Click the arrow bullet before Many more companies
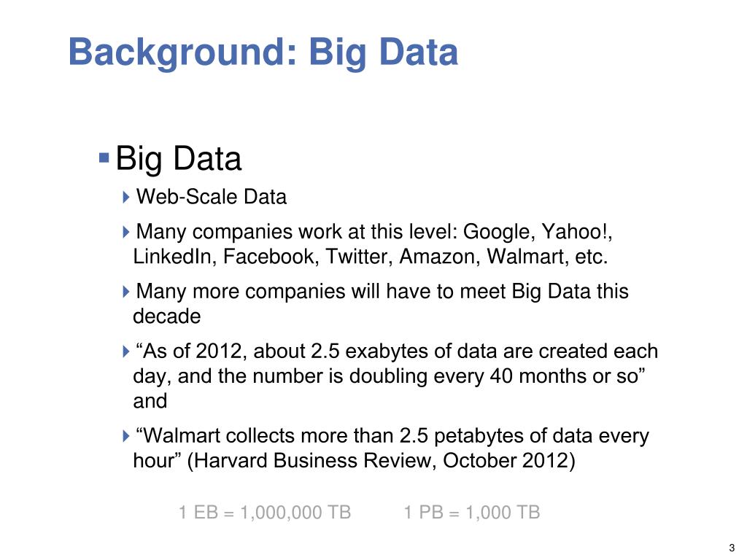Viewport: 747px width, 560px height. coord(125,292)
